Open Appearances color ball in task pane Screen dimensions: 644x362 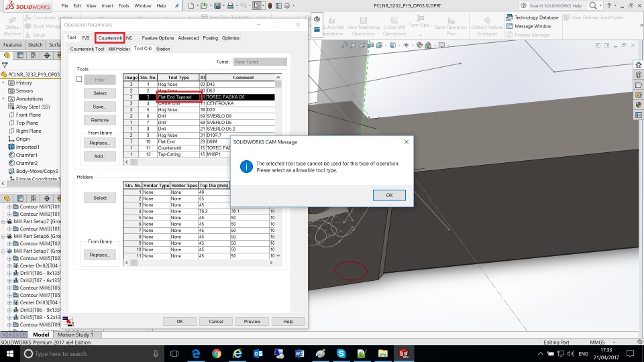point(638,105)
